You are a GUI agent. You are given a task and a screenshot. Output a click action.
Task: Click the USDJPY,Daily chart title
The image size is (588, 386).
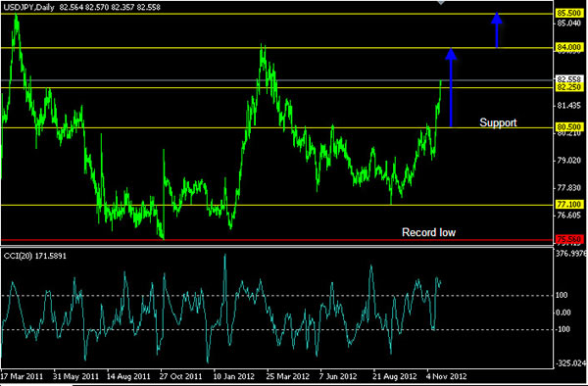[28, 7]
